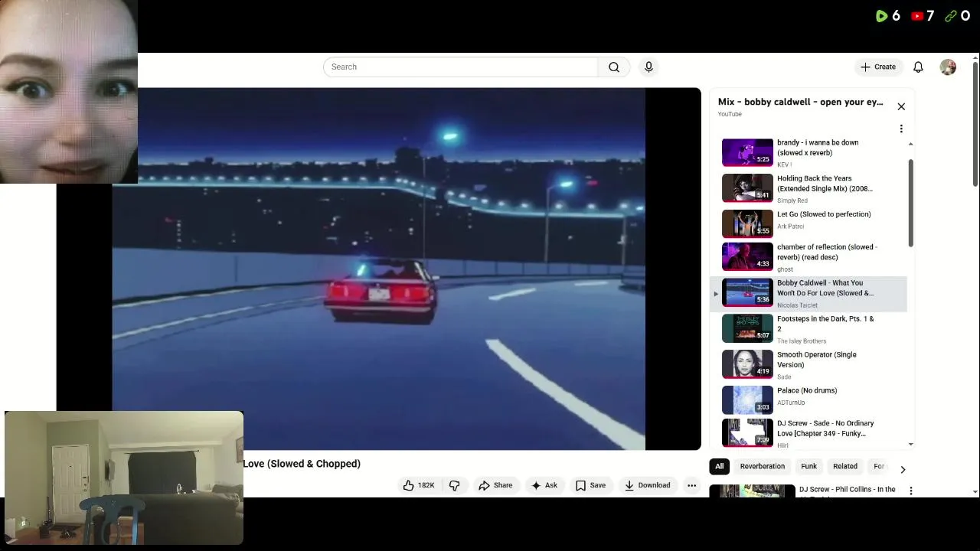Click the Share button
This screenshot has width=980, height=551.
[x=495, y=485]
